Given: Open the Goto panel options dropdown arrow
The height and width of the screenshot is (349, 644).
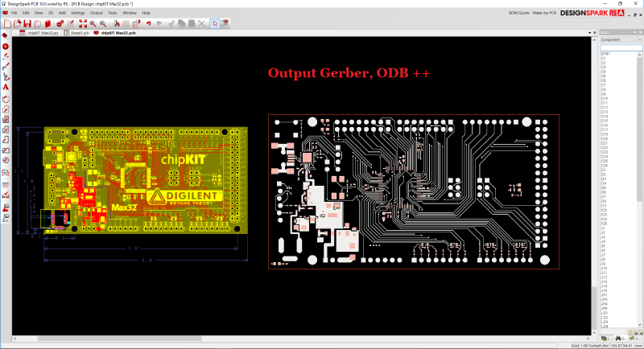Looking at the screenshot, I should coord(634,32).
